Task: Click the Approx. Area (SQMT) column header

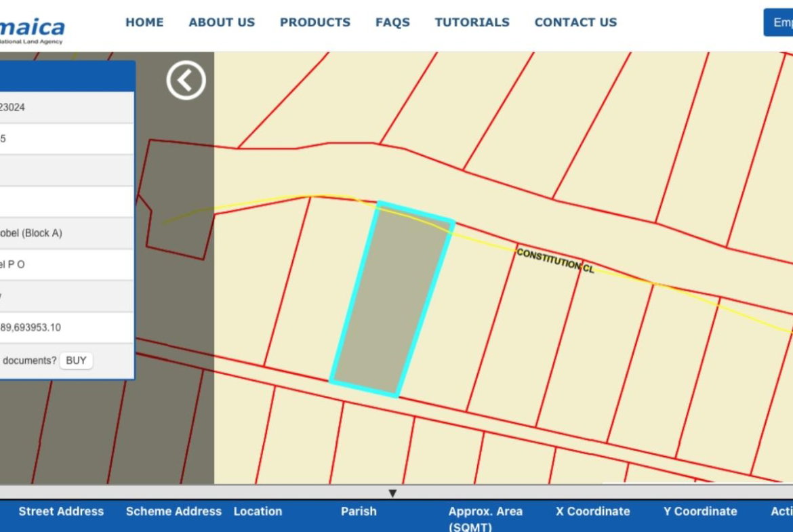Action: (x=485, y=517)
